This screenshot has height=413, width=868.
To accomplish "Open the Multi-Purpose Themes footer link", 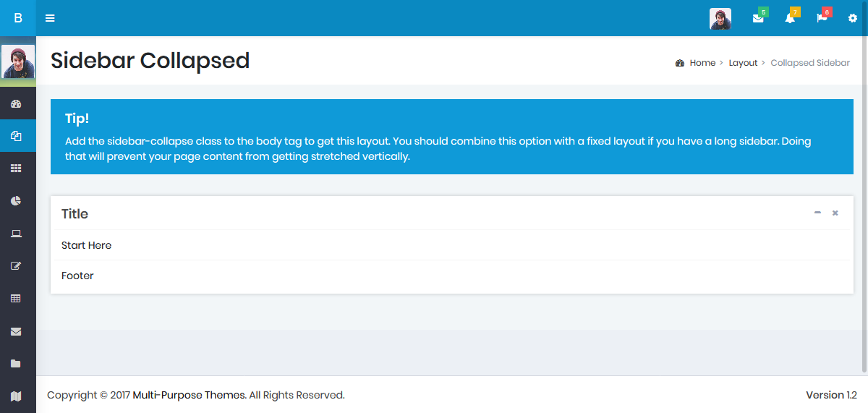I will tap(190, 395).
